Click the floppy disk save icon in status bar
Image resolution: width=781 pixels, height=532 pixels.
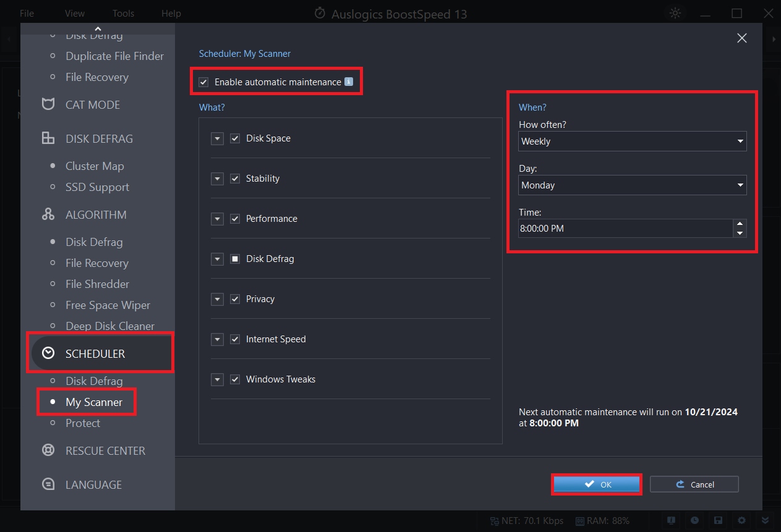[x=718, y=521]
